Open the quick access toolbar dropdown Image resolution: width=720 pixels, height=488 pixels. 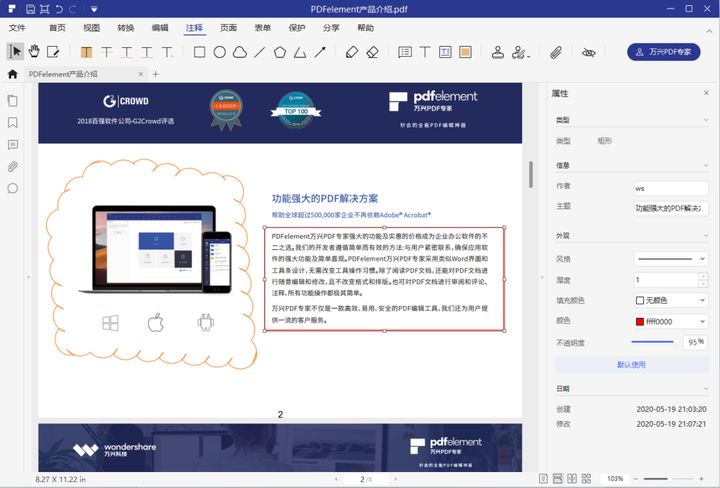pos(94,9)
